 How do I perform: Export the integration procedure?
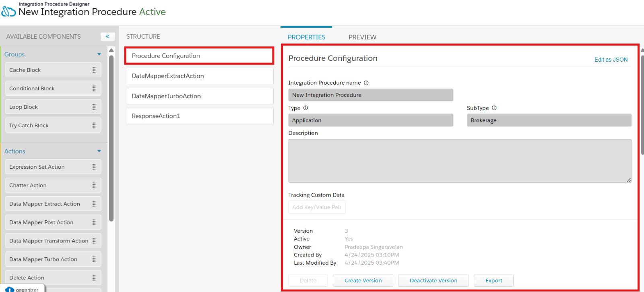coord(493,281)
